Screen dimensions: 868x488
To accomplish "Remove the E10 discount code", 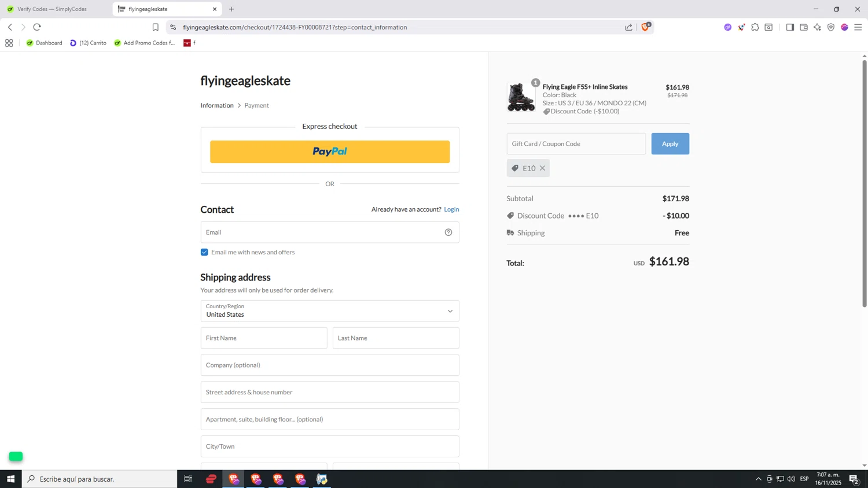I will [542, 168].
